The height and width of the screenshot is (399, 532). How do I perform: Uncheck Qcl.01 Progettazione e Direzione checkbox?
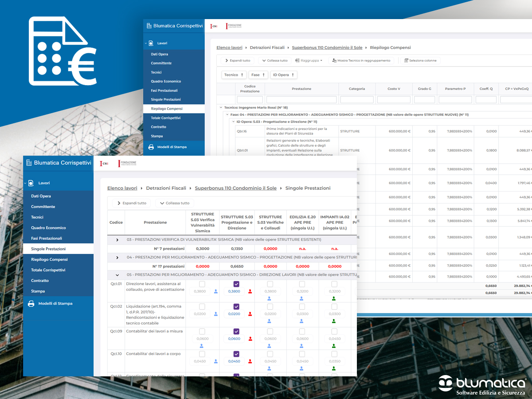coord(236,284)
